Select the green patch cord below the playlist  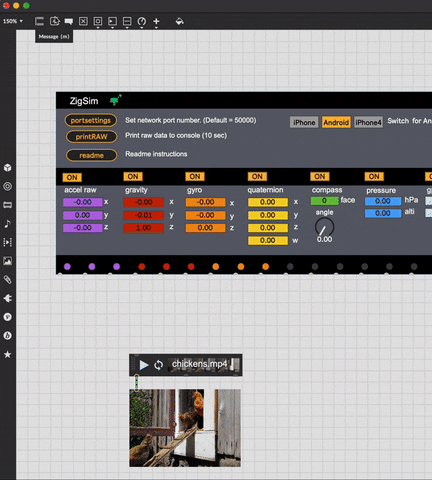pos(136,382)
